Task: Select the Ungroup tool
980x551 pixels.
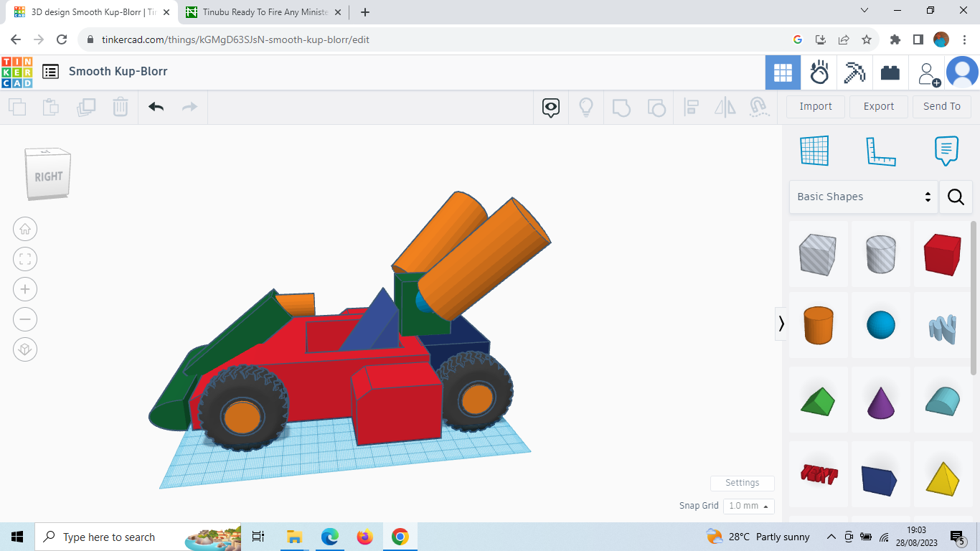Action: 656,107
